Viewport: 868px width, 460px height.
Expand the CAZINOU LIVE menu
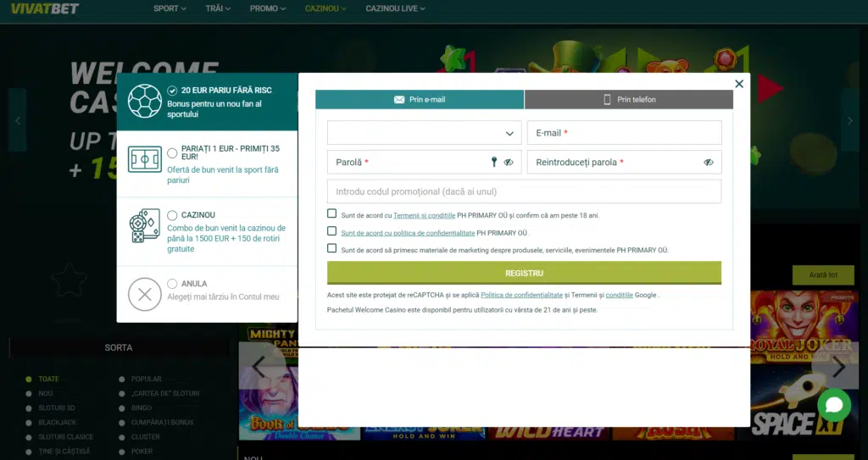point(395,8)
